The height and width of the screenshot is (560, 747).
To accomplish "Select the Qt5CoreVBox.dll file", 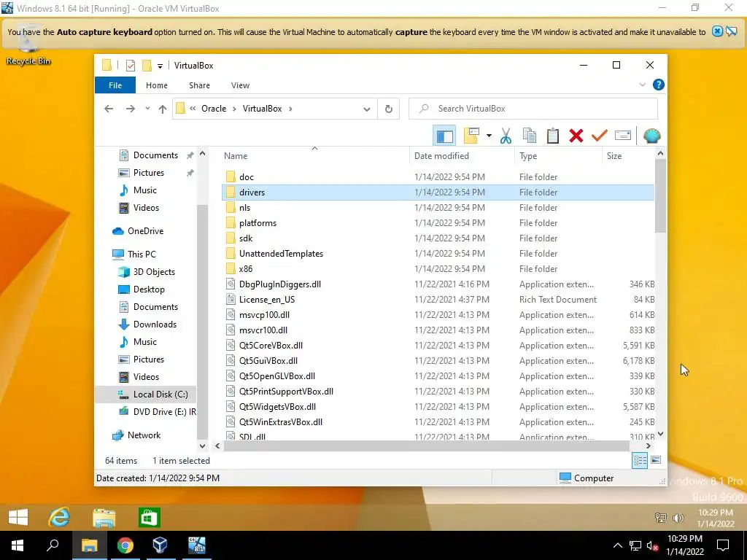I will [x=438, y=345].
